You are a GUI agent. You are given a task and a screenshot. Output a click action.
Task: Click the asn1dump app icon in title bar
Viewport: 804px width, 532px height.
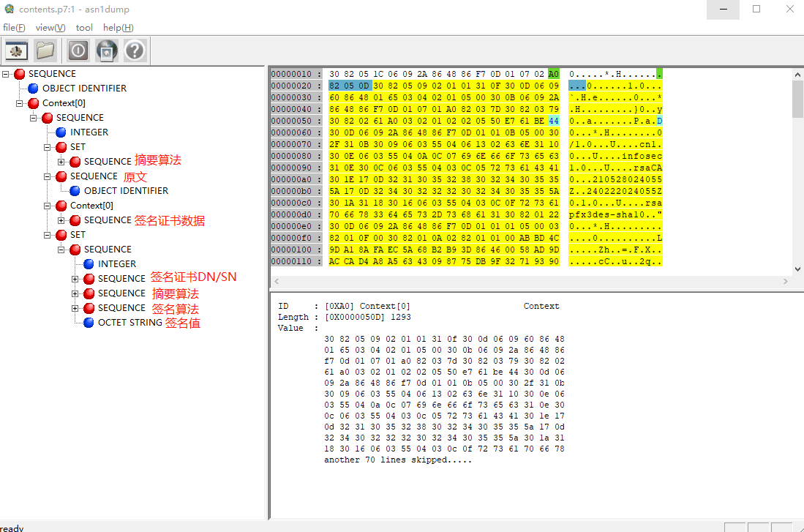click(x=10, y=9)
